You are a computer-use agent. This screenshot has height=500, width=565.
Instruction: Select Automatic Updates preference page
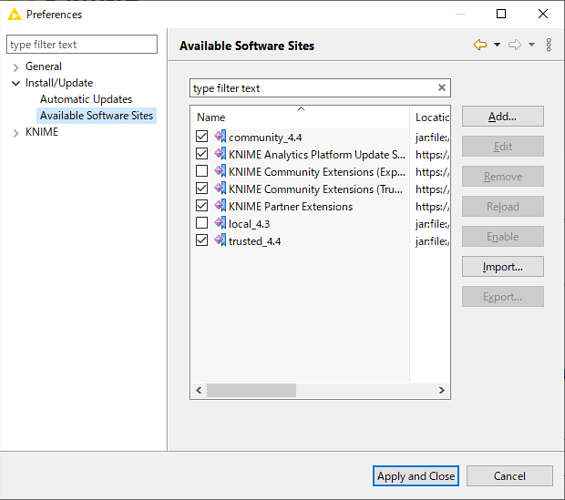pyautogui.click(x=86, y=99)
